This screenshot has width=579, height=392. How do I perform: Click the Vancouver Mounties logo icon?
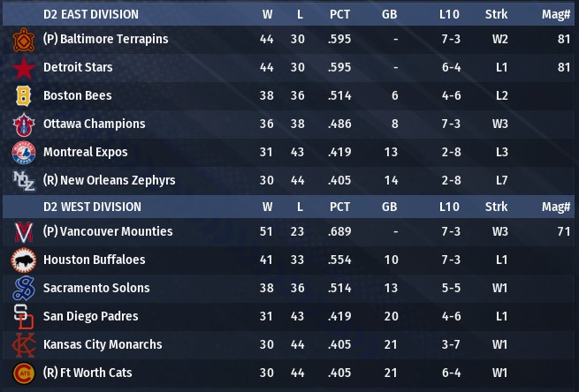[23, 232]
